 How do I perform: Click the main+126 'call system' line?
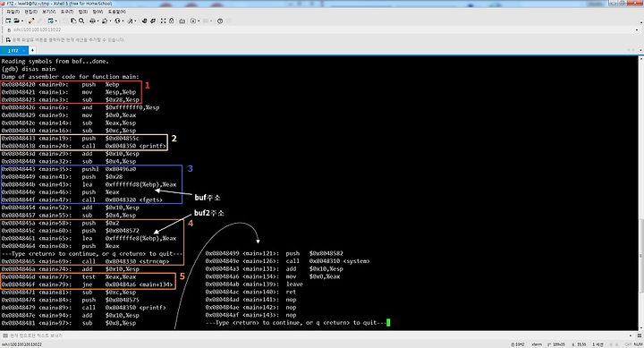(287, 261)
